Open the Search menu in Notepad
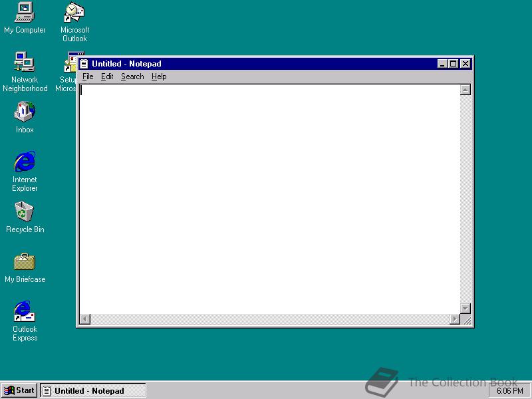The image size is (532, 399). (x=132, y=76)
